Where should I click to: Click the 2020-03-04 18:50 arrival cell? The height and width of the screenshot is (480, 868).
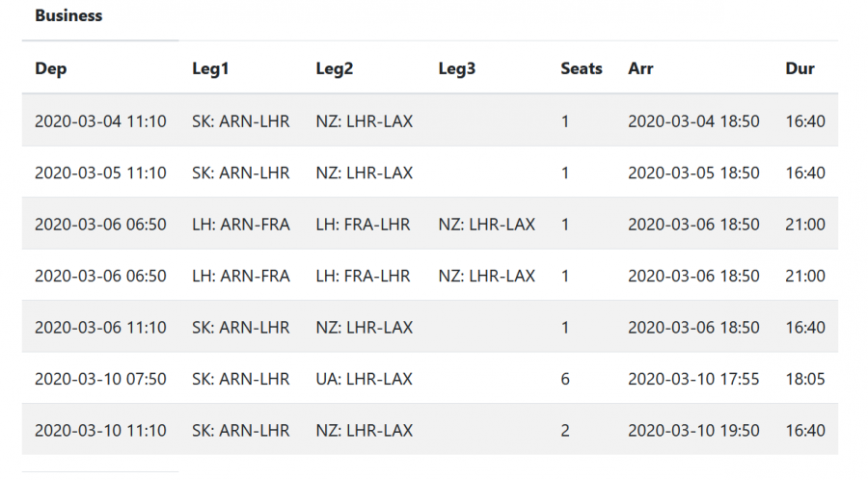(693, 121)
